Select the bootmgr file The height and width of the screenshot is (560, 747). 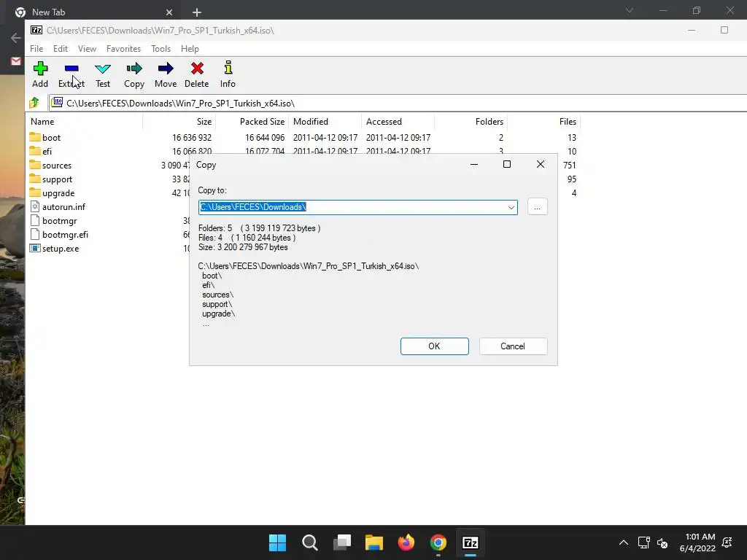(x=53, y=220)
